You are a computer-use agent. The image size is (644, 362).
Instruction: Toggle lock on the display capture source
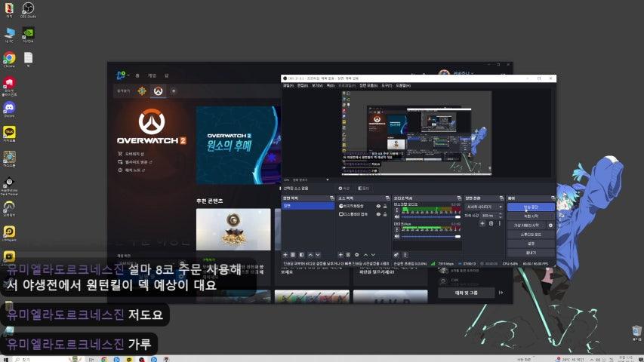[x=385, y=214]
